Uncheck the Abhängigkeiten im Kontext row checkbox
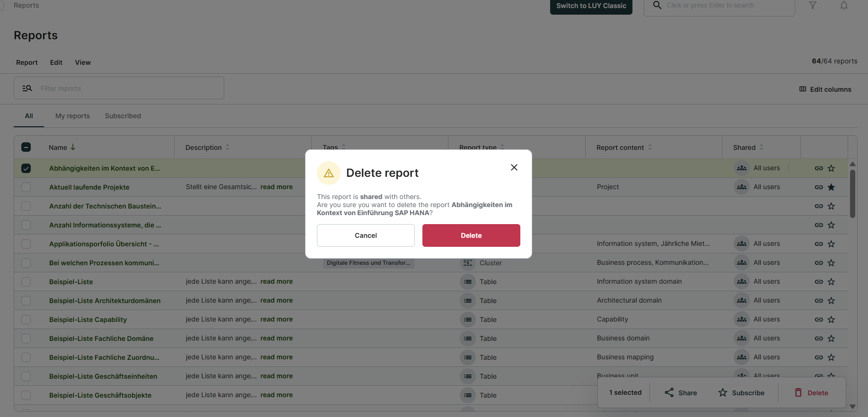The height and width of the screenshot is (417, 868). [26, 168]
